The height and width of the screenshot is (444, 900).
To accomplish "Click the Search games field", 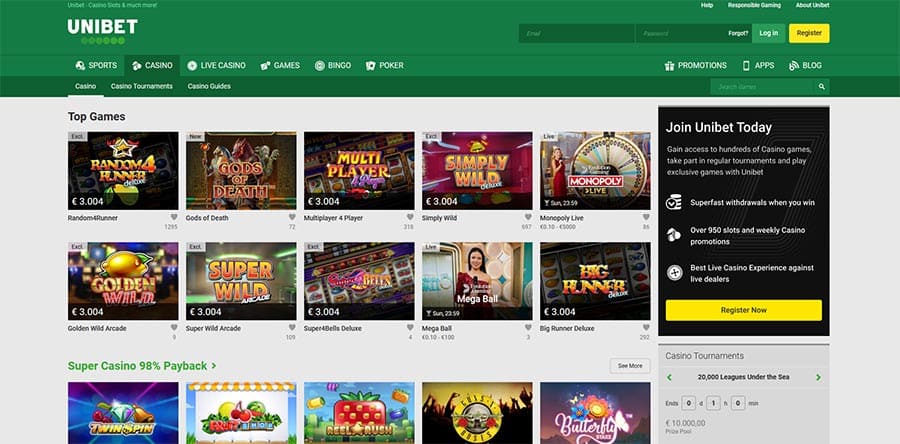I will pyautogui.click(x=763, y=87).
